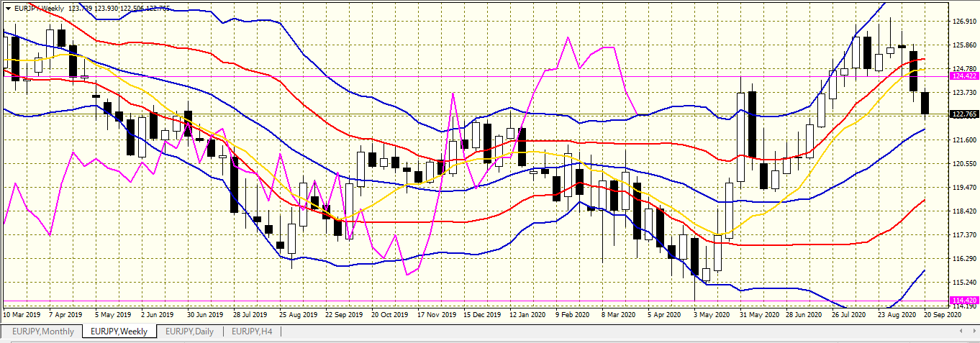
Task: Click the left tab-scroll arrow icon
Action: pos(961,331)
